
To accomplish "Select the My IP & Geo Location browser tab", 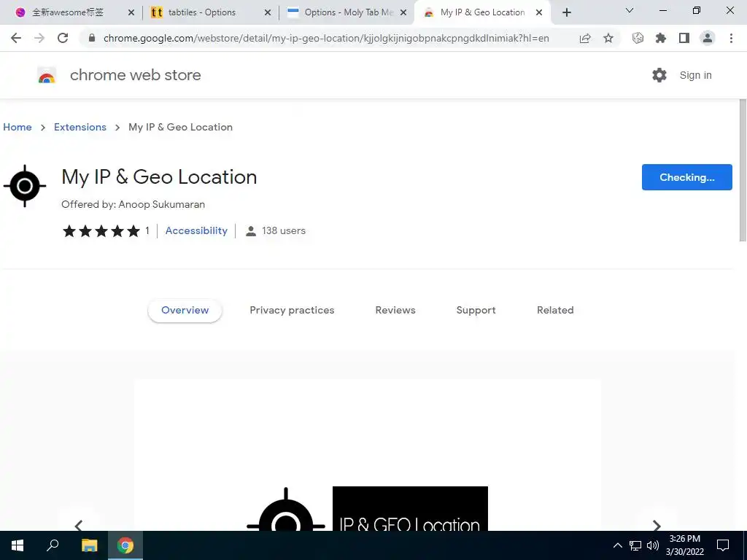I will tap(482, 12).
